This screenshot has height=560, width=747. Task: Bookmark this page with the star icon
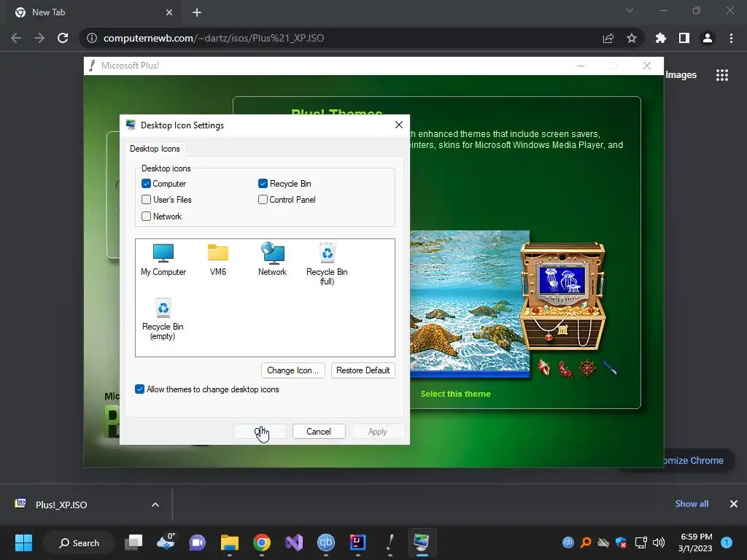tap(632, 38)
